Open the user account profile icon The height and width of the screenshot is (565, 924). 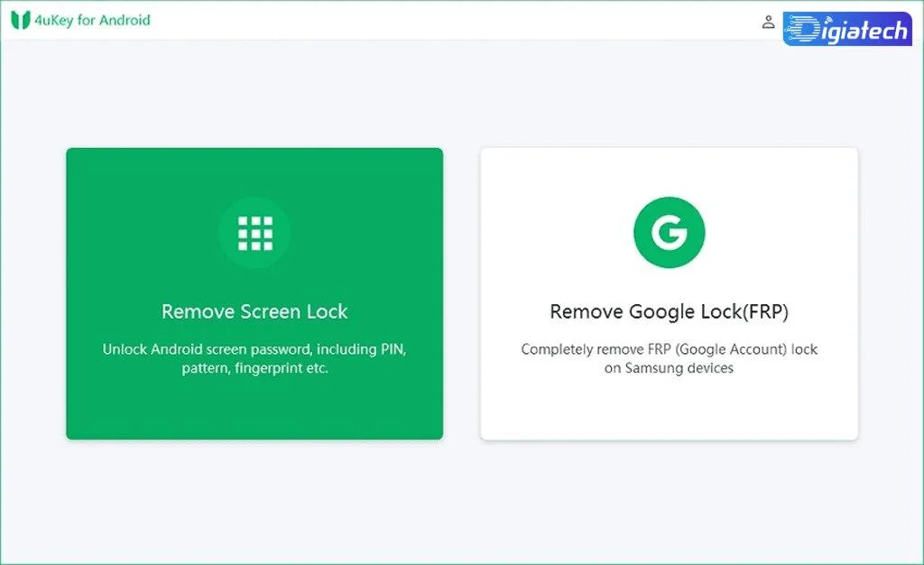[768, 23]
